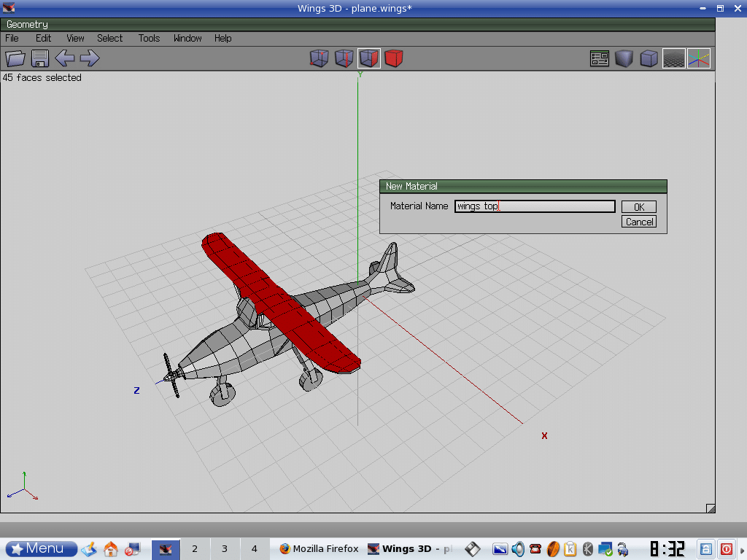Viewport: 747px width, 560px height.
Task: Switch to body selection mode
Action: click(x=394, y=58)
